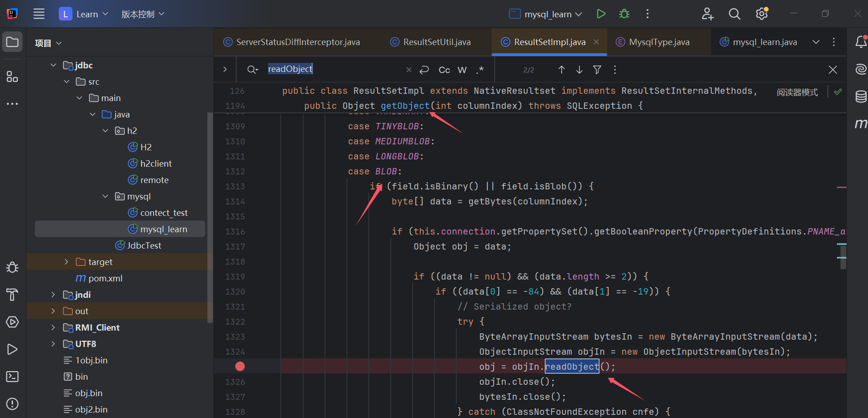Open find bar more options menu
This screenshot has height=418, width=868.
pyautogui.click(x=615, y=70)
